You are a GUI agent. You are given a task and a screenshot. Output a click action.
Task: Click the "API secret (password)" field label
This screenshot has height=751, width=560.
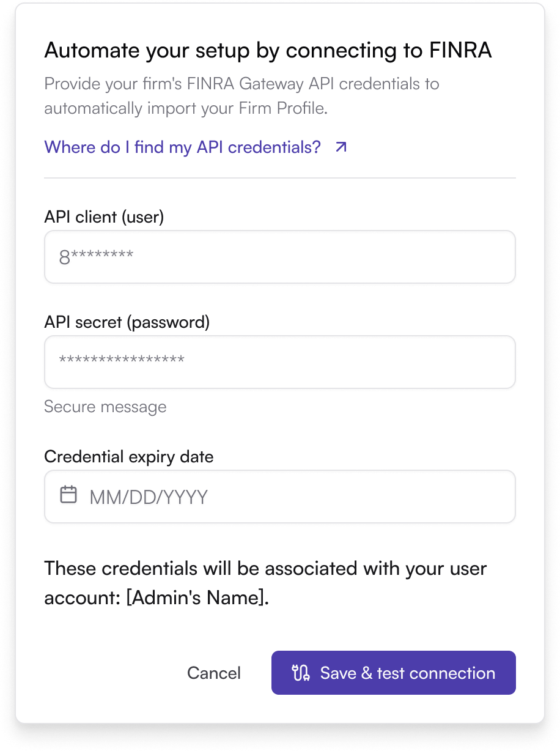[127, 322]
